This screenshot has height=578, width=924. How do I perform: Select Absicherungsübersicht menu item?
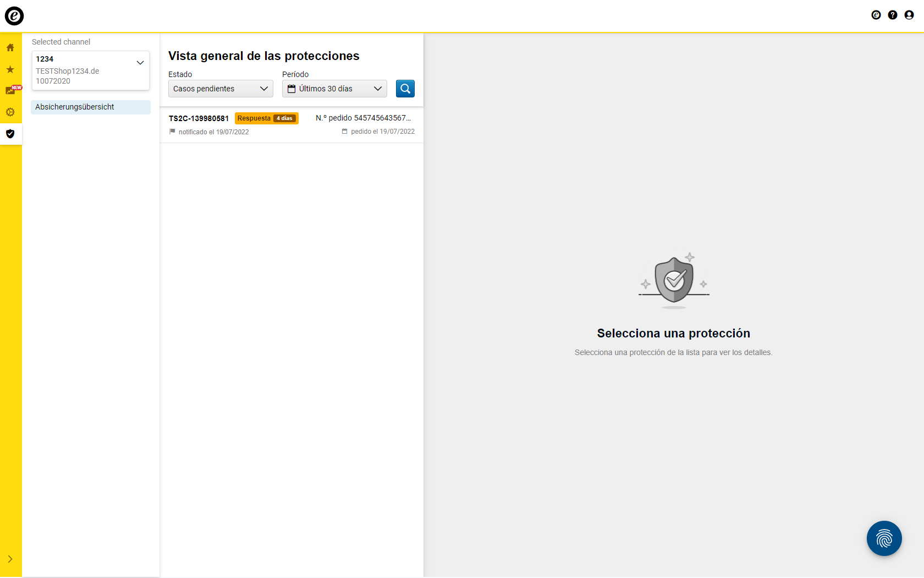click(91, 107)
